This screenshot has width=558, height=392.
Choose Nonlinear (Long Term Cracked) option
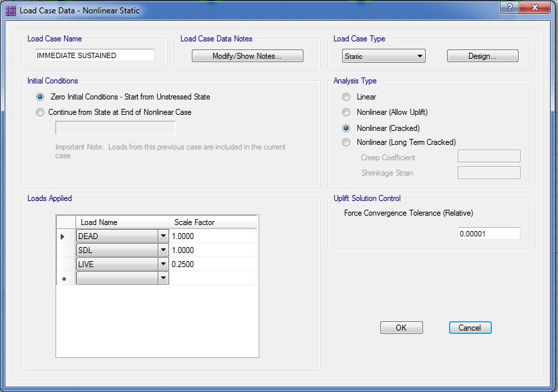346,142
